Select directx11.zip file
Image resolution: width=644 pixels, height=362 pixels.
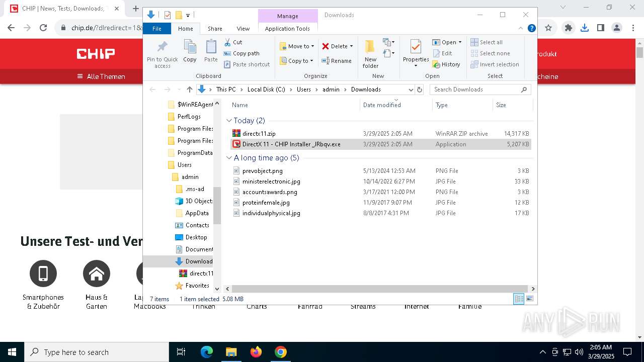(x=381, y=133)
